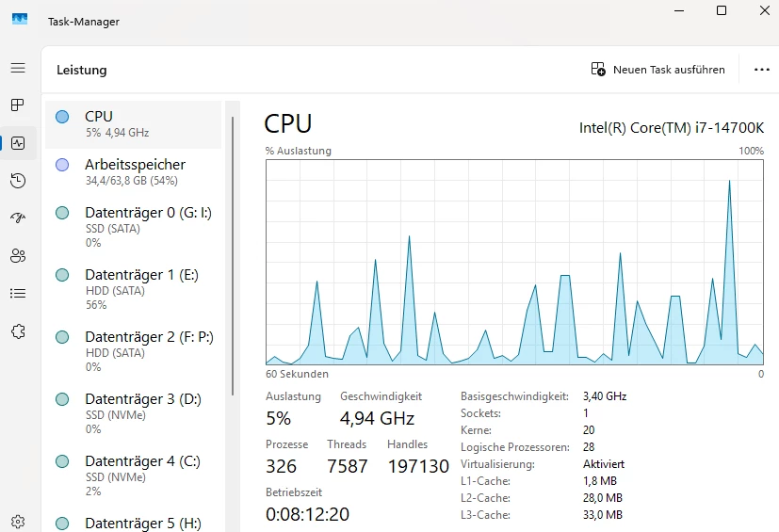The height and width of the screenshot is (532, 779).
Task: Open the App history page icon
Action: pos(18,180)
